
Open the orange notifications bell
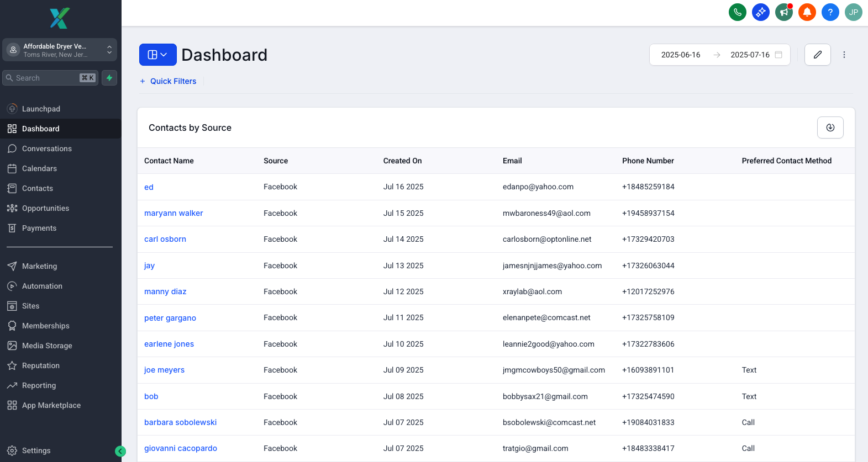coord(807,12)
